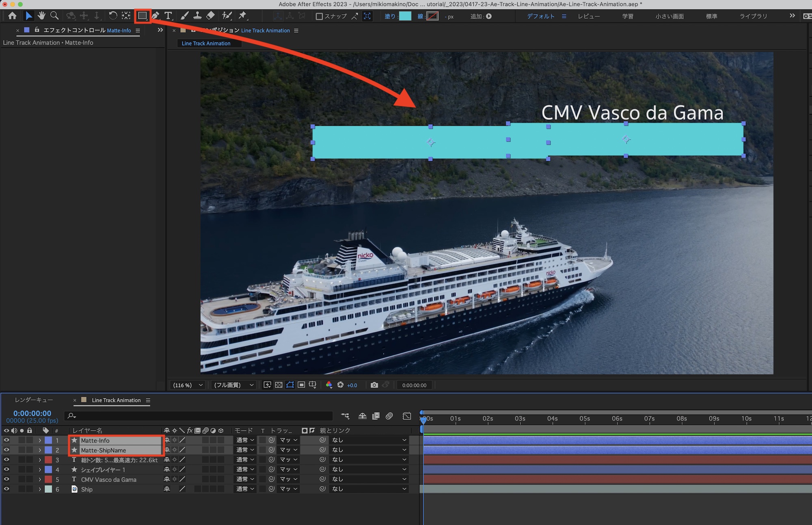Switch to the Render Queue tab
The image size is (812, 525).
[x=34, y=400]
